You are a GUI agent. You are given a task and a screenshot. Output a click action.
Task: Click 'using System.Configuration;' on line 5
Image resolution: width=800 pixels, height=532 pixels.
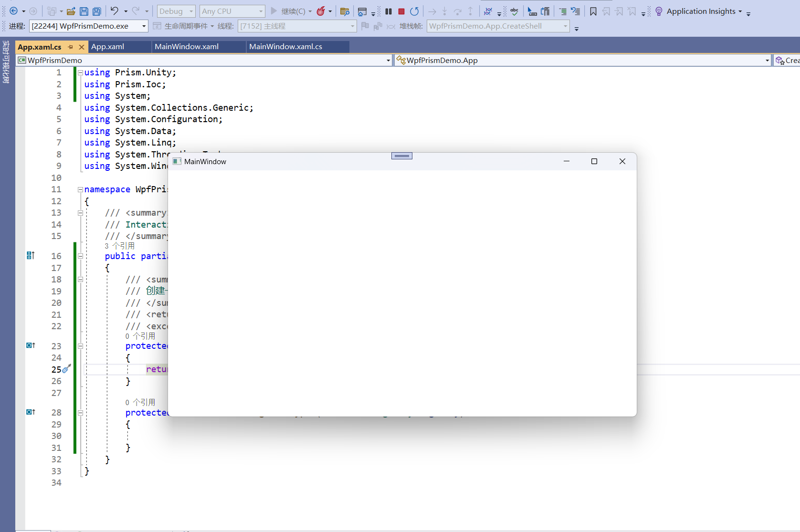153,119
